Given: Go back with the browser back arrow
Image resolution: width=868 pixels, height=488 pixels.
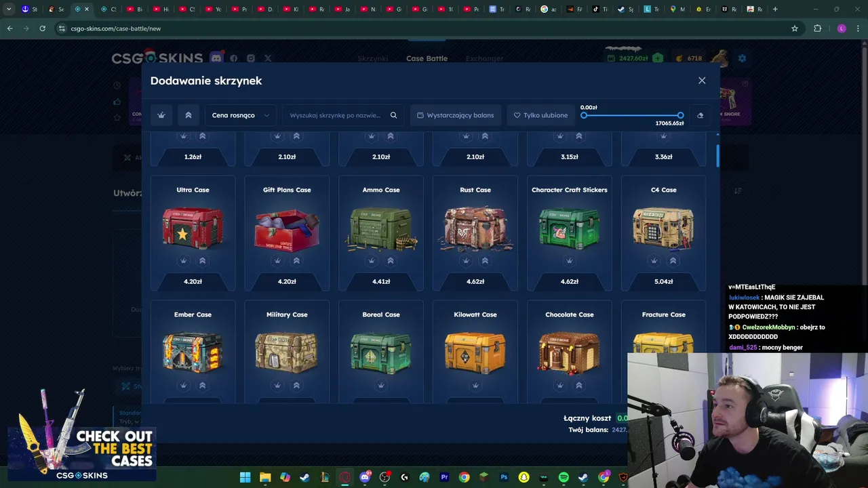Looking at the screenshot, I should click(x=9, y=28).
